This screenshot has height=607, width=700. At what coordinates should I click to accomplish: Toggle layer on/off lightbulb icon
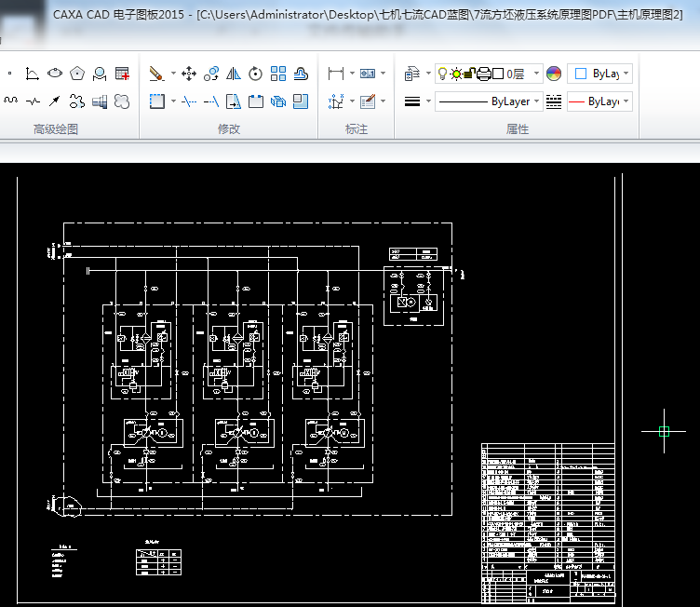pyautogui.click(x=442, y=74)
